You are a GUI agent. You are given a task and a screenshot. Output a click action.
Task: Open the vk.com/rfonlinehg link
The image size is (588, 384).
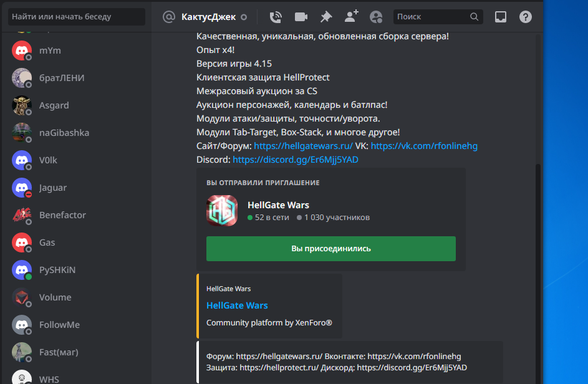click(424, 146)
